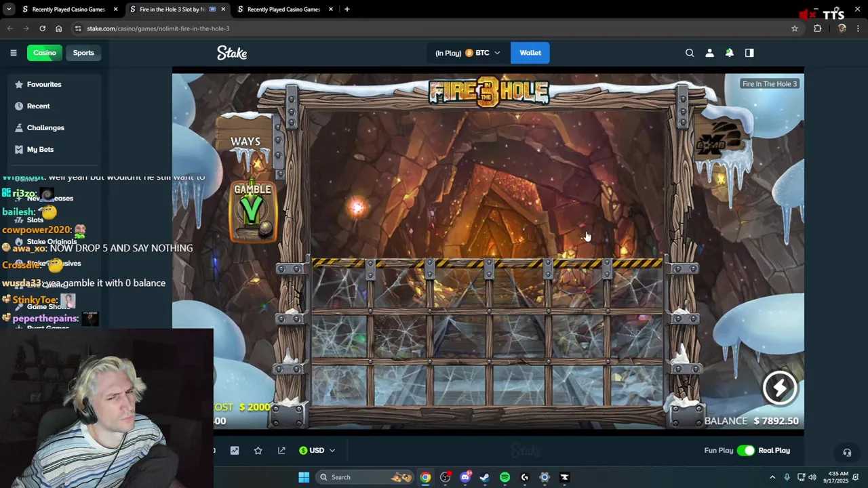
Task: Toggle Fun Play / Real Play switch
Action: [x=746, y=450]
